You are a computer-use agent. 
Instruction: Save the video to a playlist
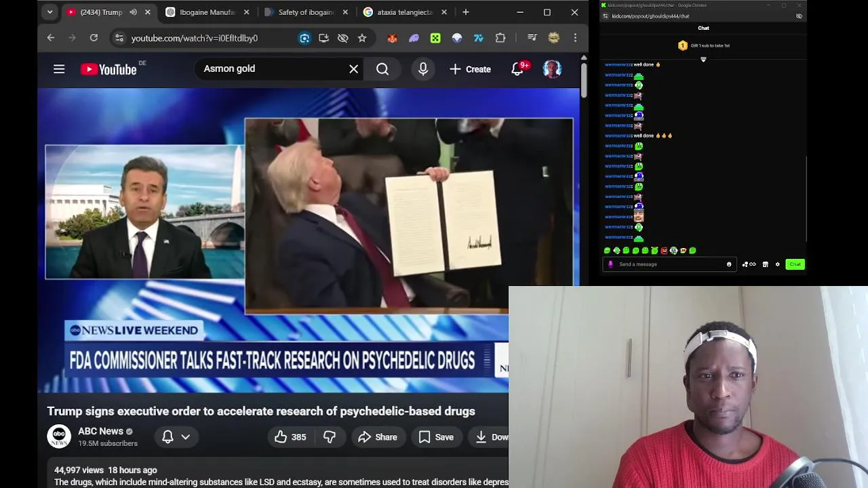point(436,437)
